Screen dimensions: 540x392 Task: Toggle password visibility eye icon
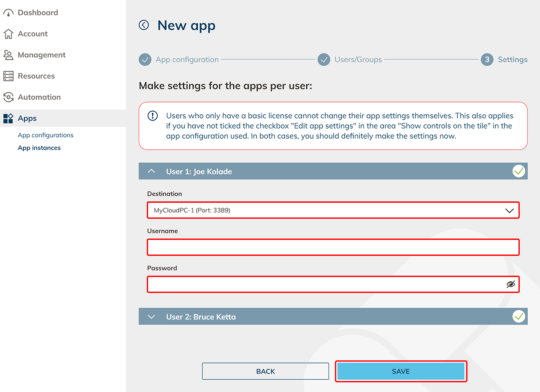[510, 284]
